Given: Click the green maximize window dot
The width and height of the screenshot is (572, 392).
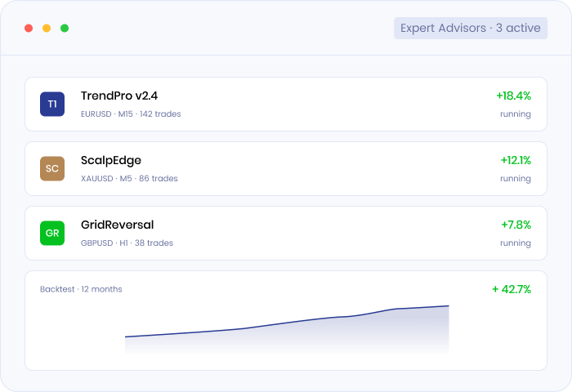Looking at the screenshot, I should tap(65, 28).
